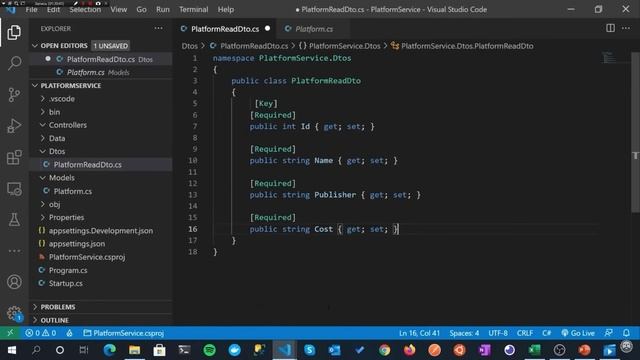Change end of line sequence CRLF
Viewport: 640px width, 360px height.
(x=525, y=333)
